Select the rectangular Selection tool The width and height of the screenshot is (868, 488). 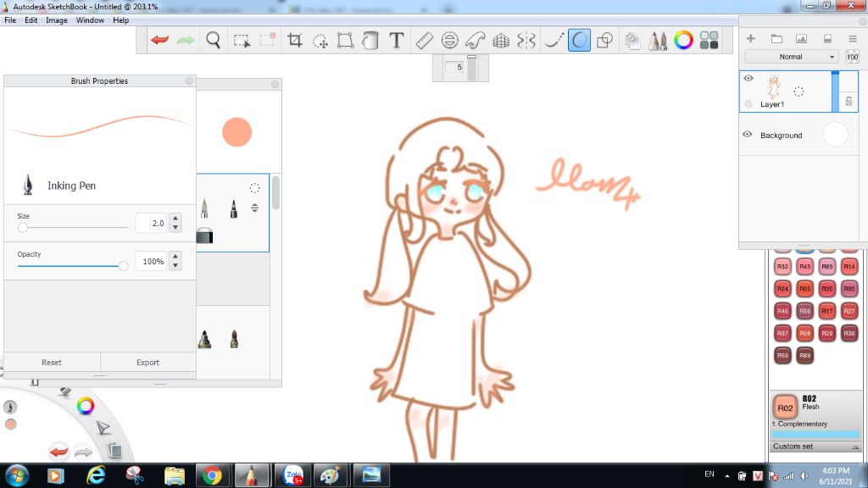tap(242, 41)
